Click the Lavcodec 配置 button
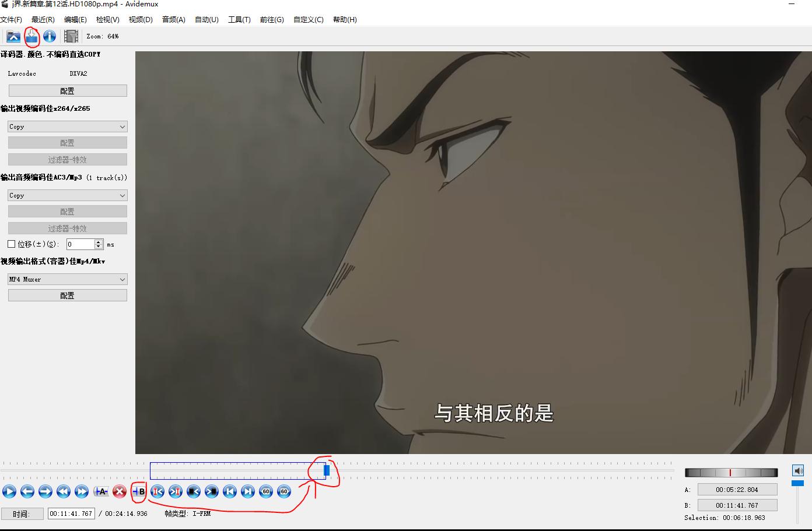 coord(67,90)
